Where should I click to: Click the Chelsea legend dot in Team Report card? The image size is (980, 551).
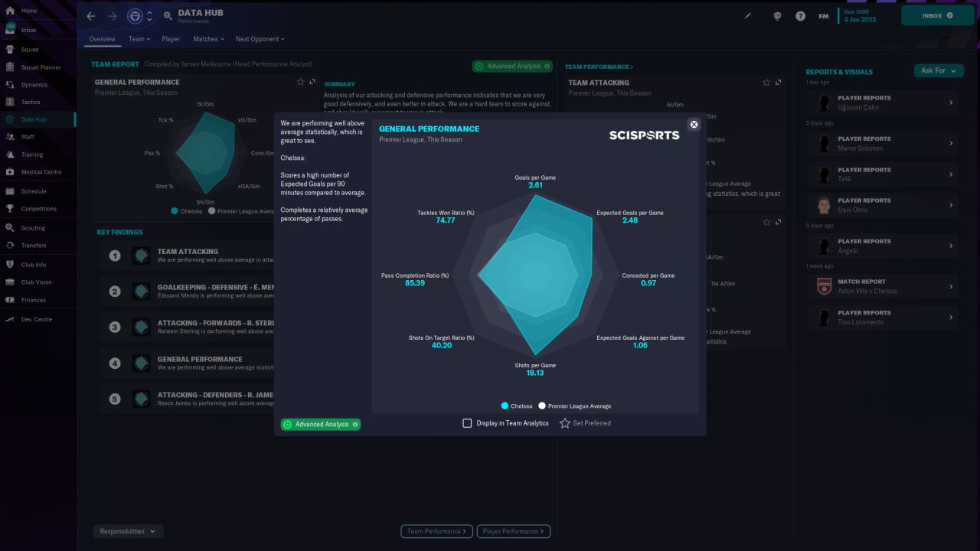175,210
